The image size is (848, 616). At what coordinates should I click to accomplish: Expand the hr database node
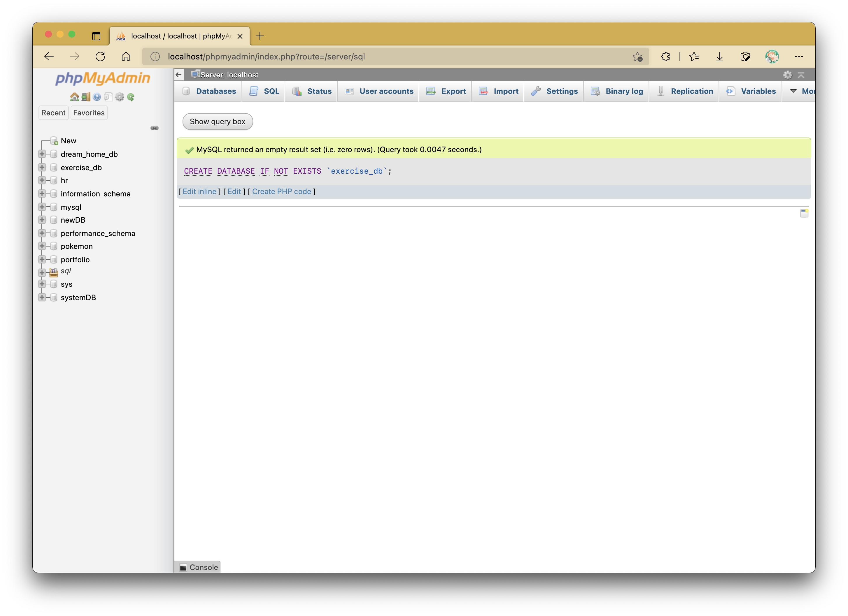42,180
